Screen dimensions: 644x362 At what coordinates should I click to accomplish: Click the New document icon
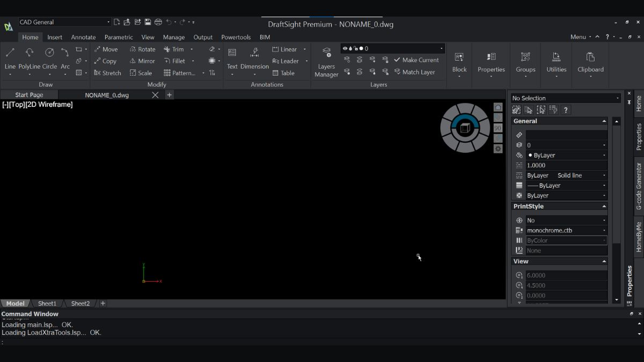(x=116, y=22)
